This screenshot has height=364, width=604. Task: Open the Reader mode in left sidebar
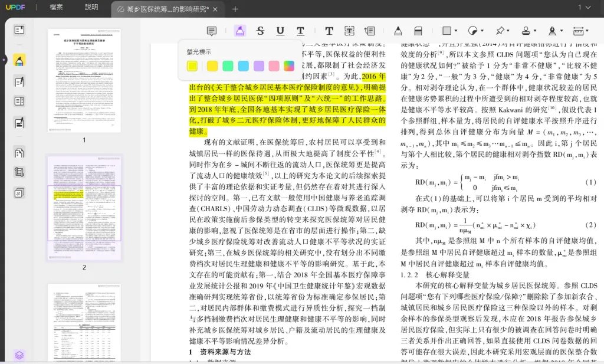pyautogui.click(x=19, y=30)
